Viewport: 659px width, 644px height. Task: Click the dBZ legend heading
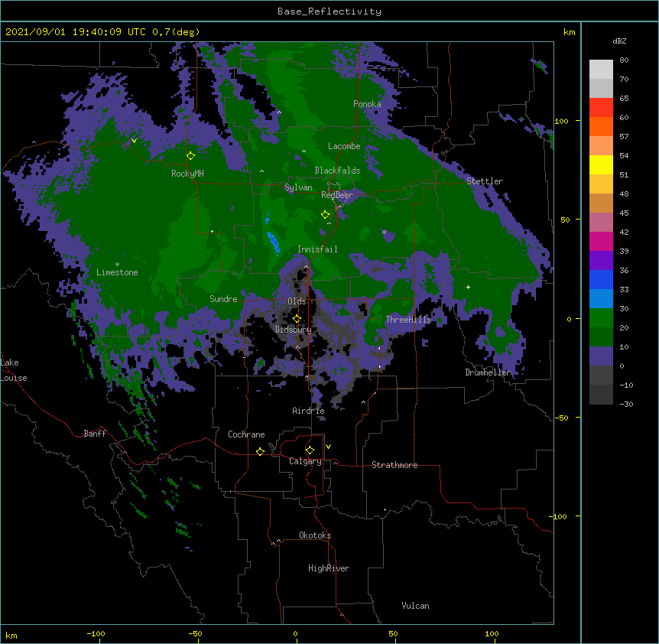pos(619,41)
